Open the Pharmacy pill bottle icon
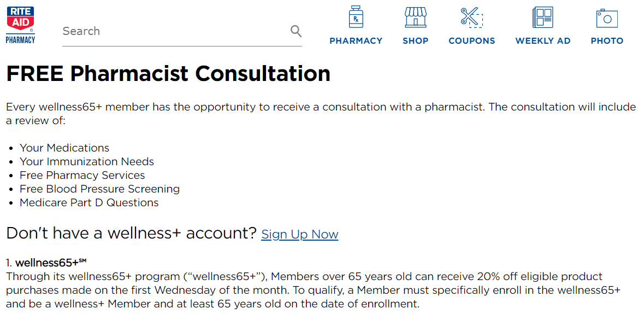Image resolution: width=644 pixels, height=314 pixels. coord(356,17)
